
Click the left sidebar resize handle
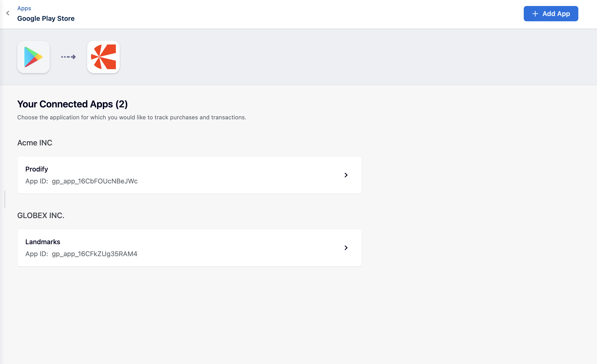pyautogui.click(x=5, y=199)
